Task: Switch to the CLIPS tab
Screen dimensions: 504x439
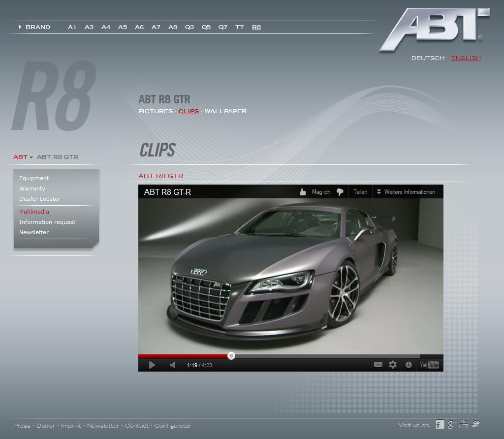Action: click(189, 111)
